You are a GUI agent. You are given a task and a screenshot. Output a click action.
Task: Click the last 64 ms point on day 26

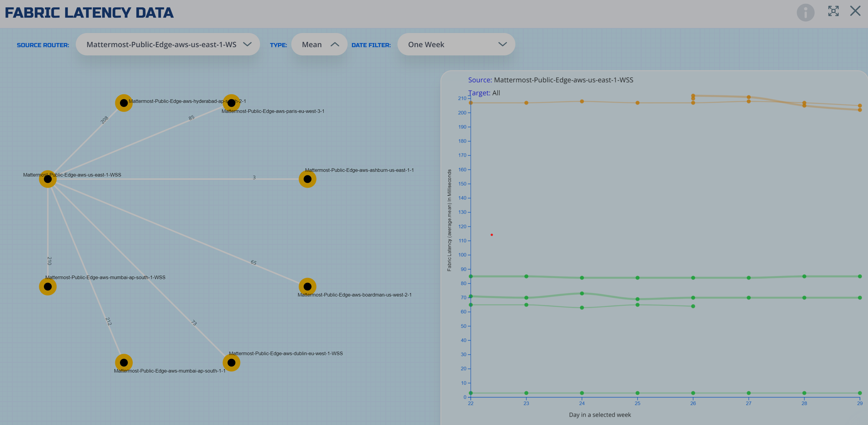coord(693,306)
